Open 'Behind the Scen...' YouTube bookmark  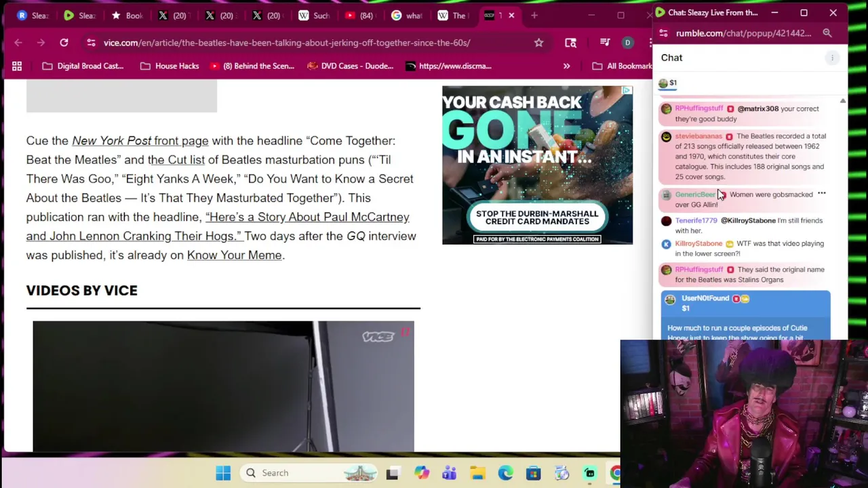(x=252, y=66)
